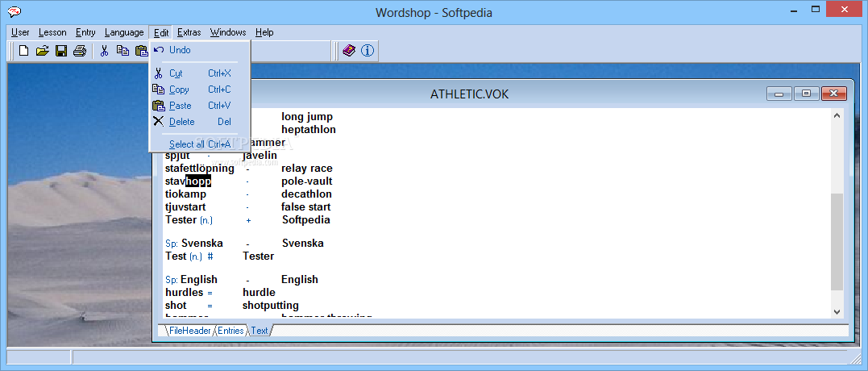
Task: Close the ATHLETIC.VOK window
Action: pyautogui.click(x=834, y=94)
